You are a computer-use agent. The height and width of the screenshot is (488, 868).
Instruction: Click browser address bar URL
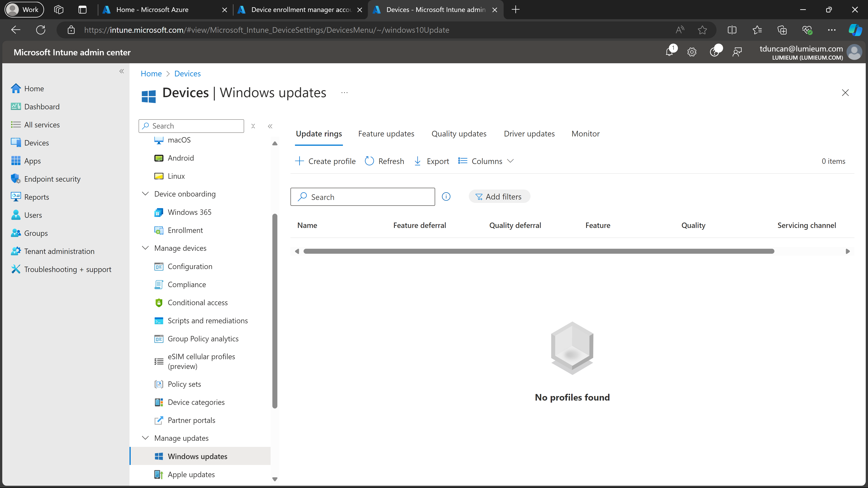[267, 30]
